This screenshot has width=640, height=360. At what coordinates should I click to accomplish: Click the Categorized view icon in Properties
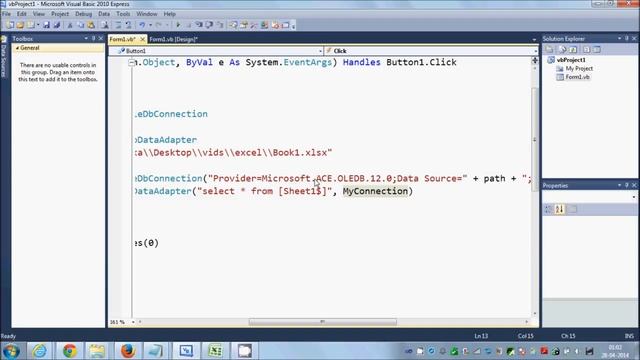point(549,209)
